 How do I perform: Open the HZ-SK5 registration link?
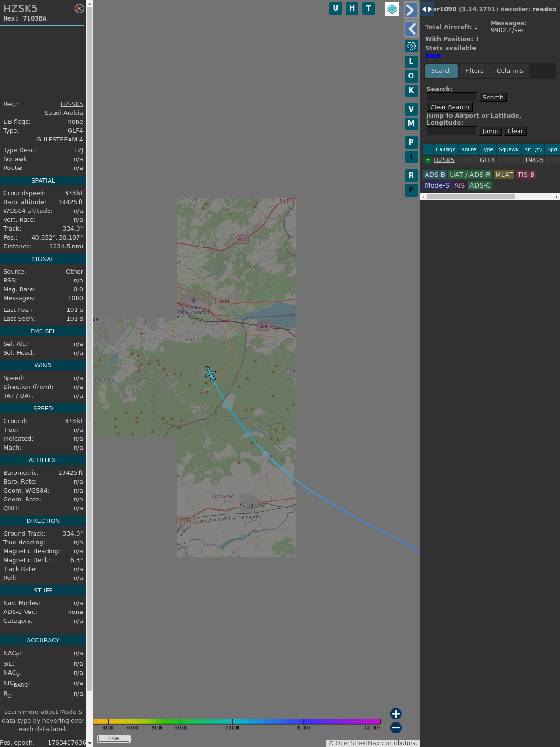pyautogui.click(x=71, y=104)
